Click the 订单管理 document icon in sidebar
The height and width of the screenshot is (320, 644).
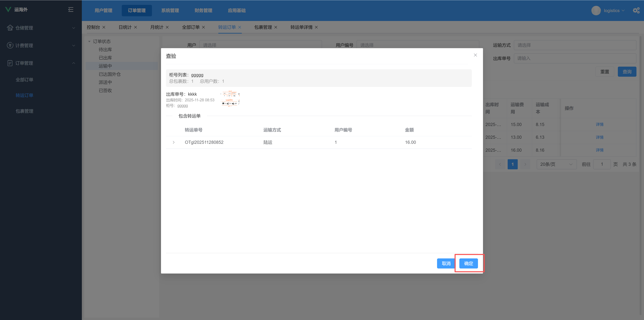click(x=10, y=63)
